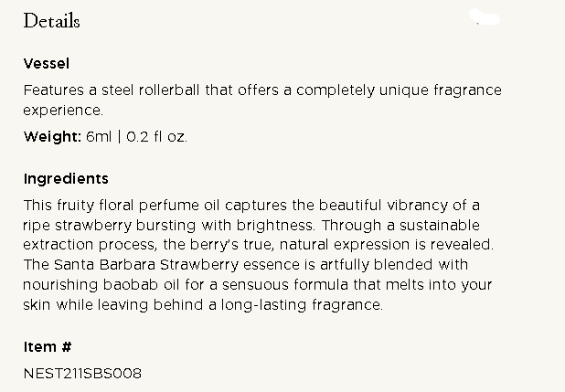Screen dimensions: 565x392
Task: Click the Ingredients subheading
Action: point(66,178)
